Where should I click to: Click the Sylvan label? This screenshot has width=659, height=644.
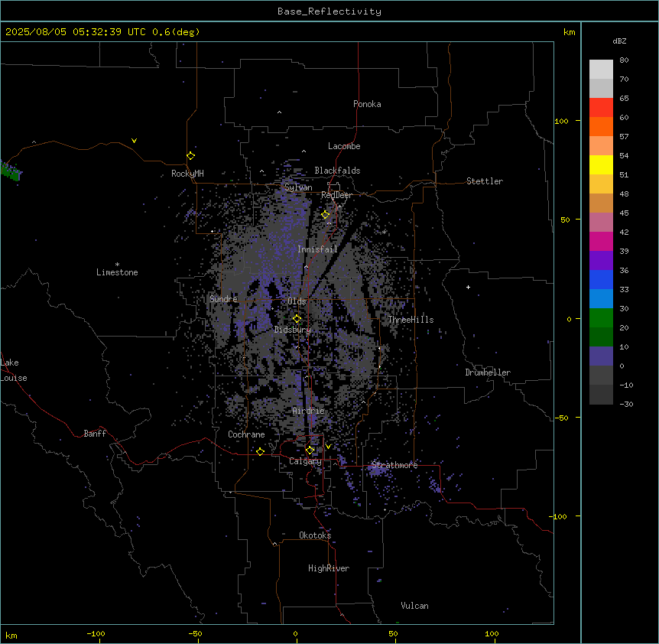pos(298,187)
